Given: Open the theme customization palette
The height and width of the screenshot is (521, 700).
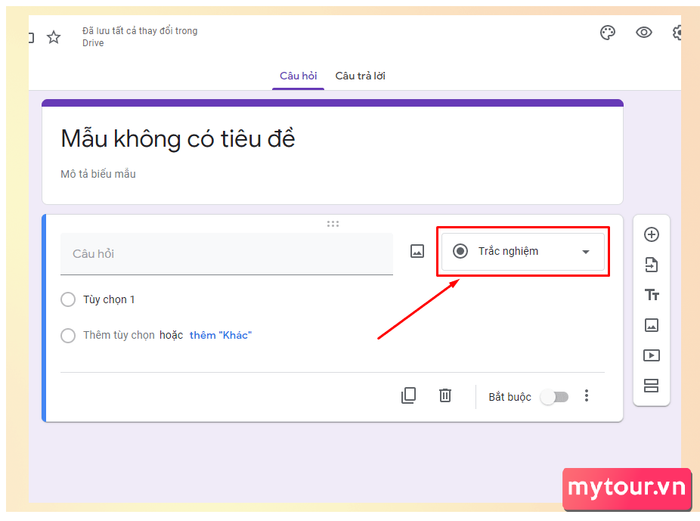Looking at the screenshot, I should [607, 33].
